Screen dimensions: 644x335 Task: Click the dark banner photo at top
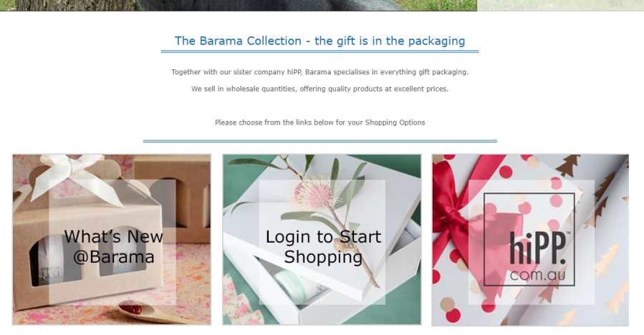tap(239, 5)
